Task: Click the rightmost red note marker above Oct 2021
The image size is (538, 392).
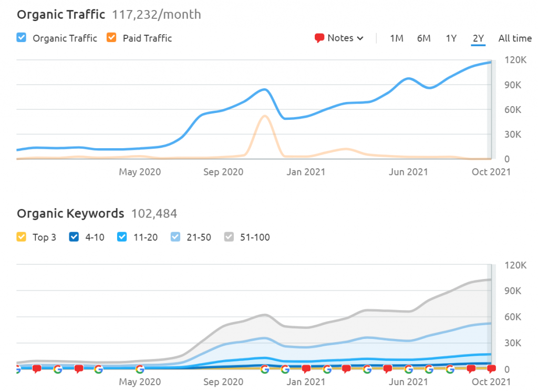Action: pyautogui.click(x=491, y=369)
